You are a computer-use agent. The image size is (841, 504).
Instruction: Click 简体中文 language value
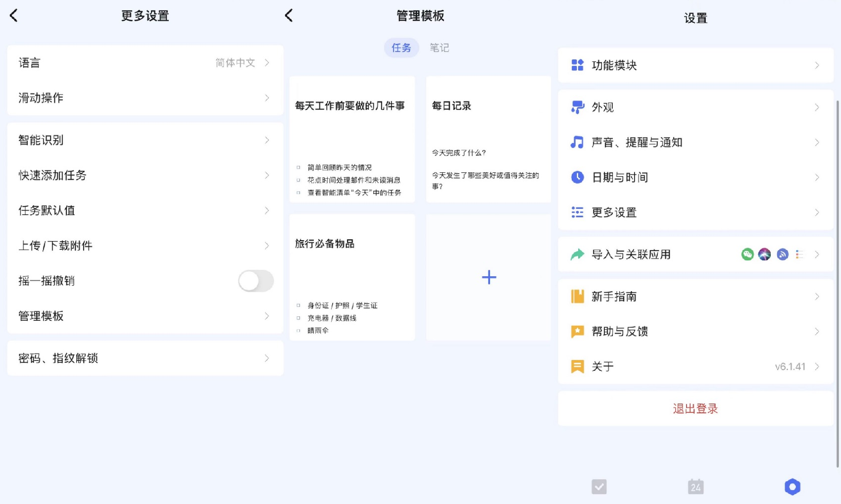point(236,63)
